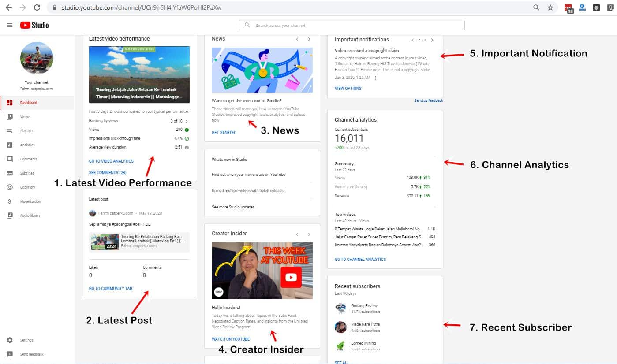Go to next News card arrow

(309, 39)
